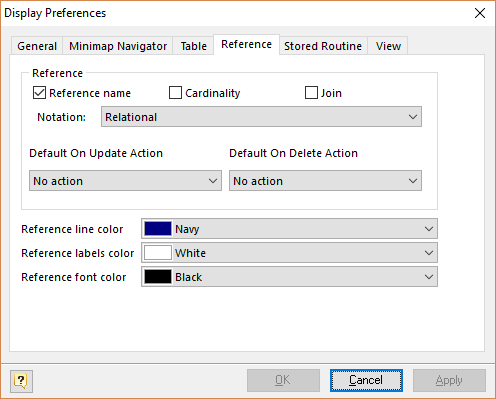This screenshot has height=399, width=496.
Task: Uncheck the Reference name checkbox
Action: 39,93
